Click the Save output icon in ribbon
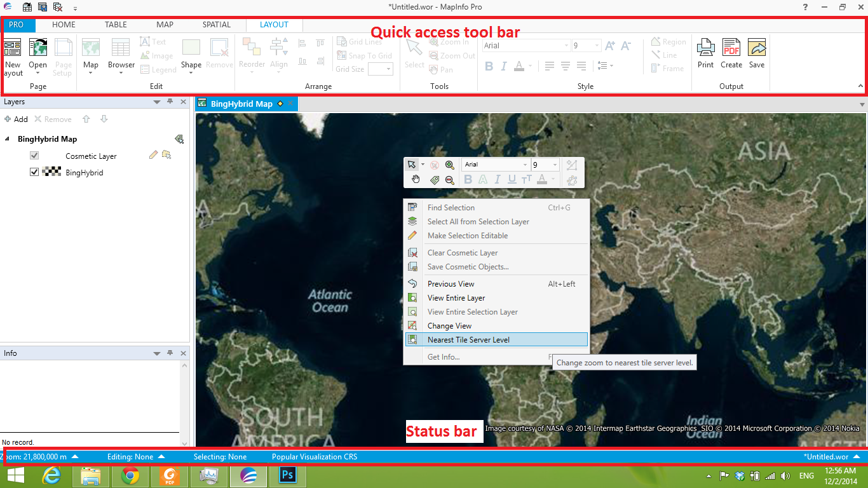Viewport: 868px width, 488px height. tap(757, 48)
